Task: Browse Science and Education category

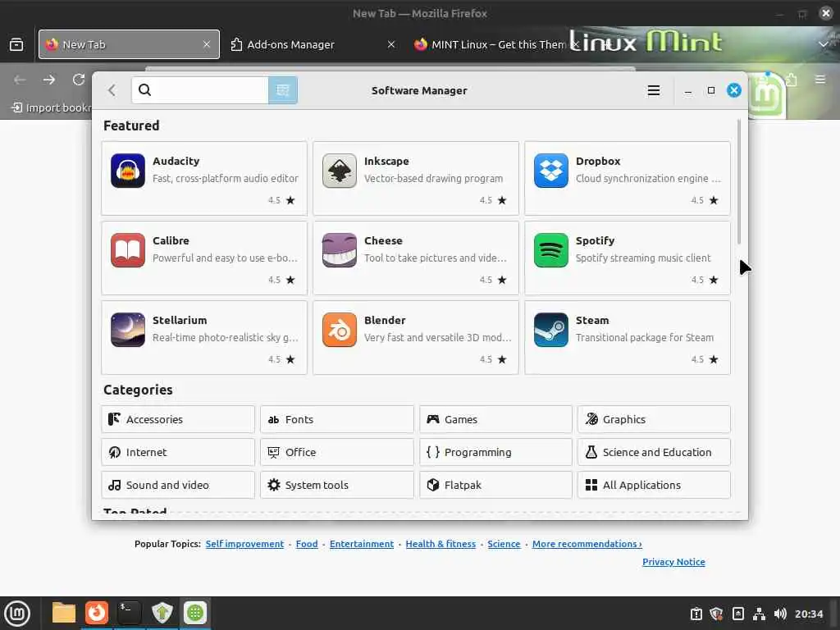Action: [654, 452]
